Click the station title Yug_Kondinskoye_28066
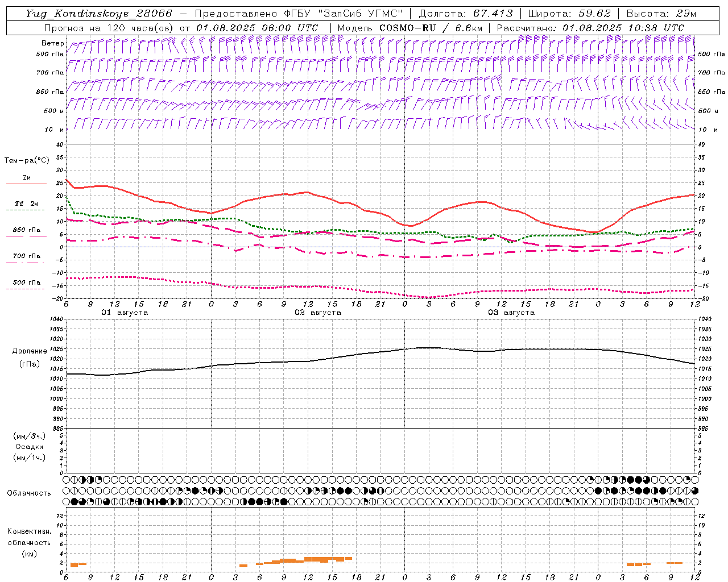The image size is (728, 582). (x=98, y=14)
